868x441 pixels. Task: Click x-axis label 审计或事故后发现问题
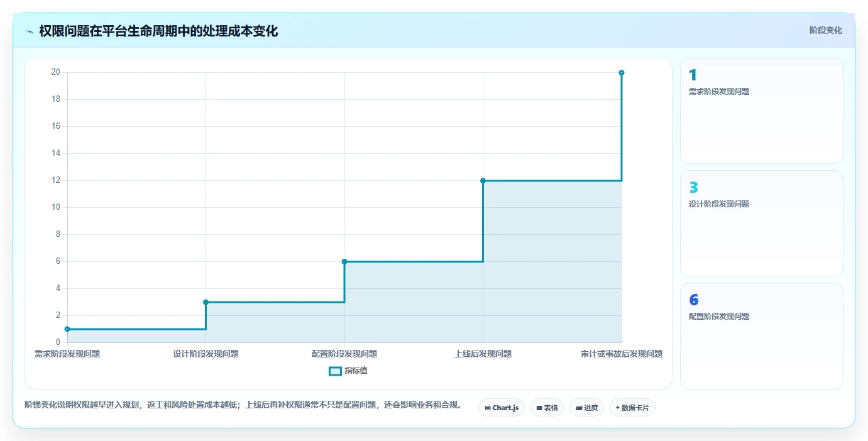coord(622,354)
